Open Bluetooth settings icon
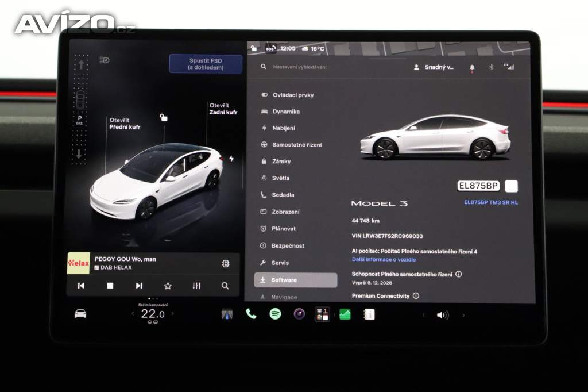 (x=492, y=67)
